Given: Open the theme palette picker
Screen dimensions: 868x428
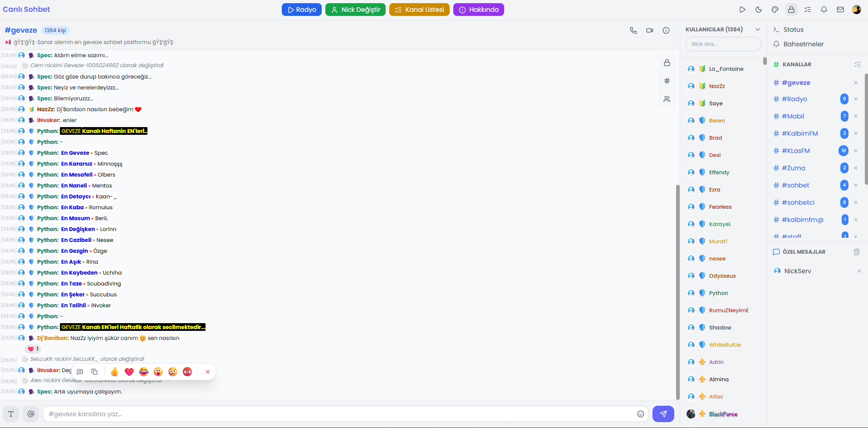Looking at the screenshot, I should click(775, 9).
